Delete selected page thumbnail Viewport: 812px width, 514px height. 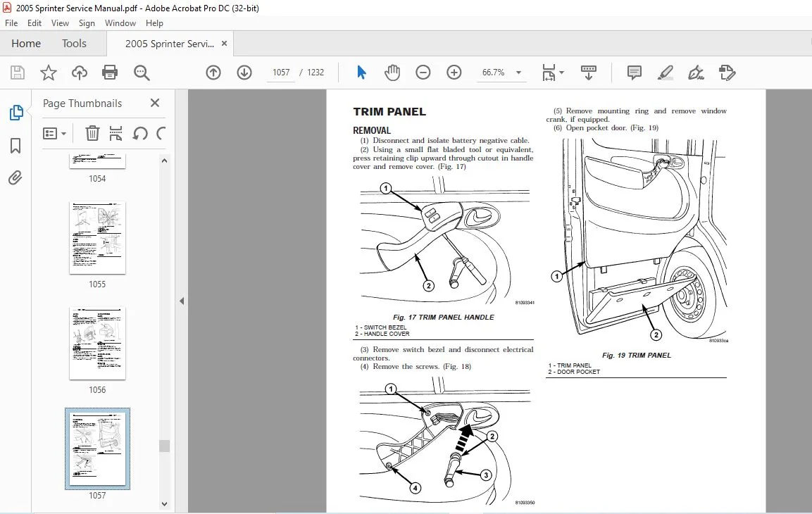(92, 134)
